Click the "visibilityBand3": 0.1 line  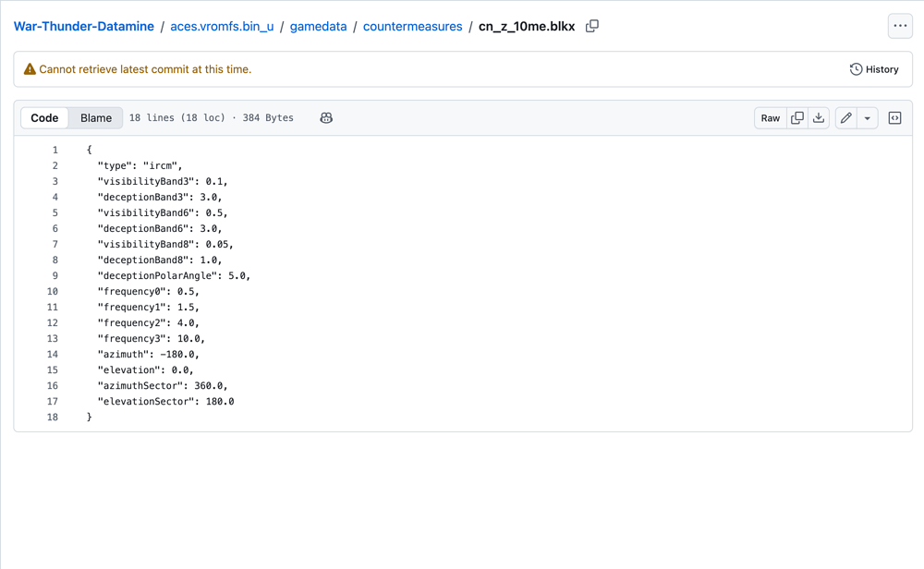tap(163, 181)
